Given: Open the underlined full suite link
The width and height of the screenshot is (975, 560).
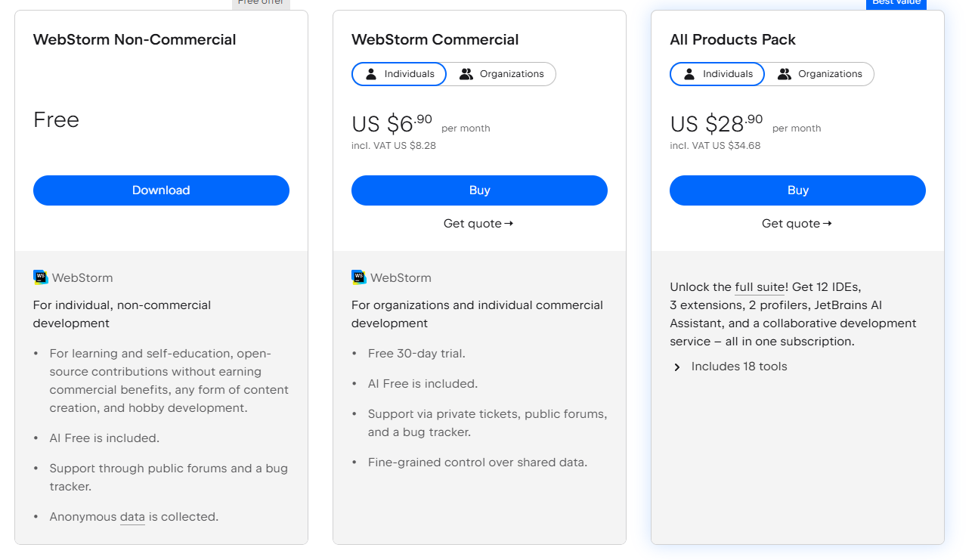Looking at the screenshot, I should 759,287.
